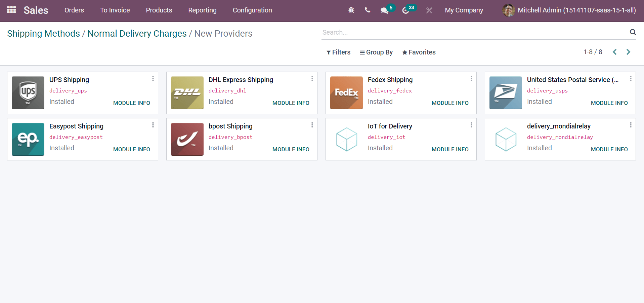The width and height of the screenshot is (644, 303).
Task: Click the delivery_usps technical name
Action: (x=547, y=91)
